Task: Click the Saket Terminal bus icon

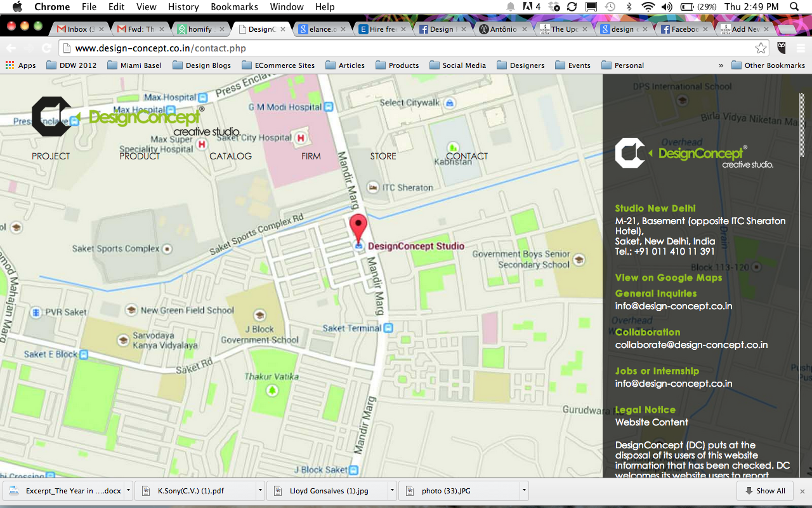Action: [388, 328]
